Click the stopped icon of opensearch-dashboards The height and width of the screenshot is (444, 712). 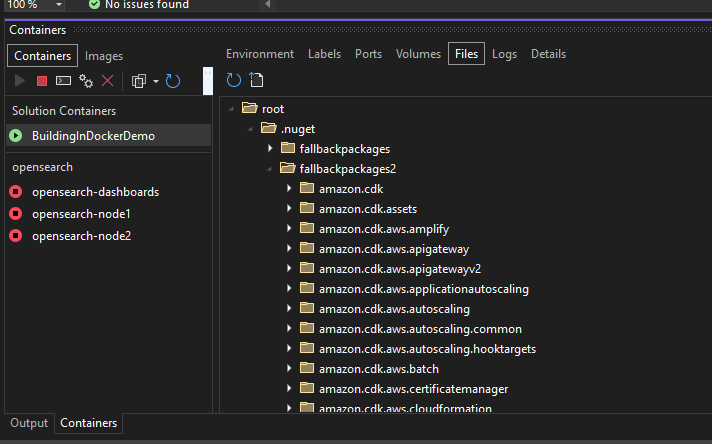pyautogui.click(x=16, y=192)
